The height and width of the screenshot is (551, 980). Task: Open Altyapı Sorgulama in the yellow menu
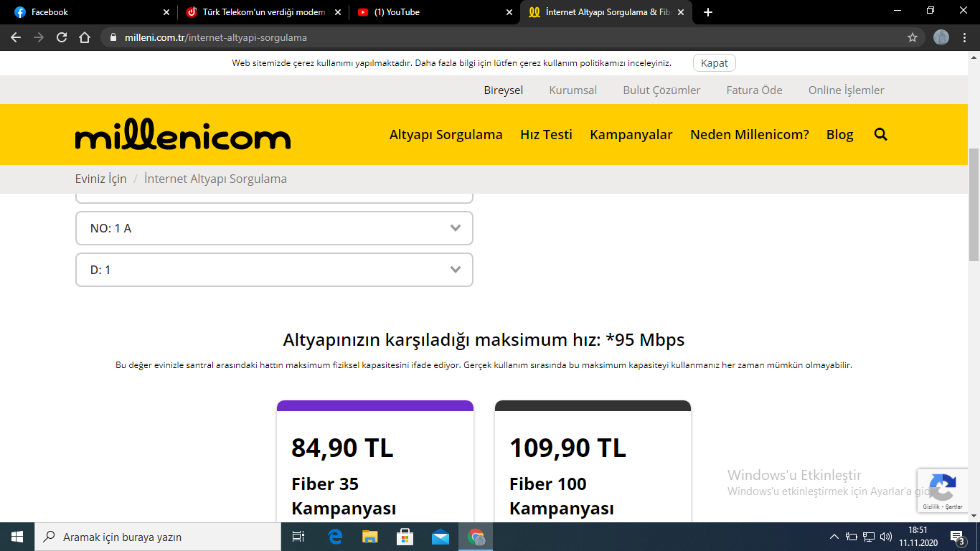click(446, 134)
